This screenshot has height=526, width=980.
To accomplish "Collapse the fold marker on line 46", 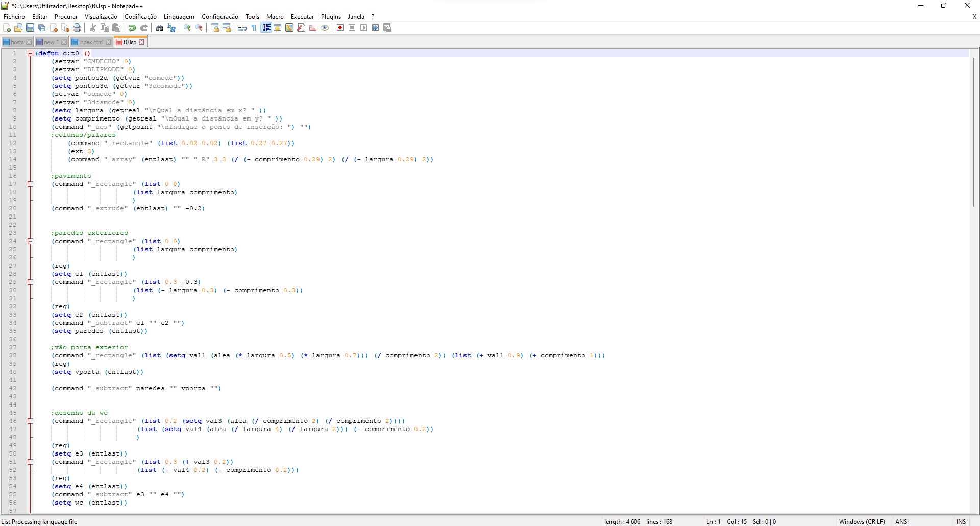I will point(31,421).
